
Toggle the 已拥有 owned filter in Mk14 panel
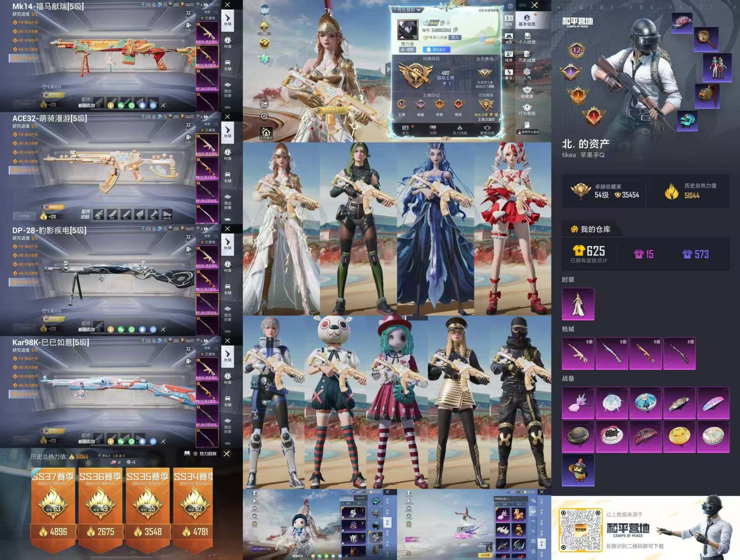(x=207, y=18)
